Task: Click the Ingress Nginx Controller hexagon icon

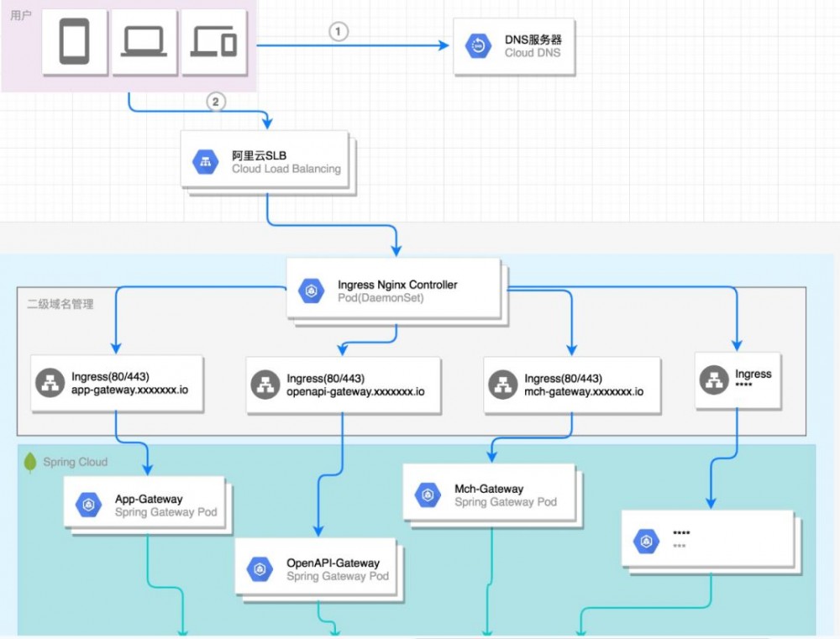Action: [312, 289]
